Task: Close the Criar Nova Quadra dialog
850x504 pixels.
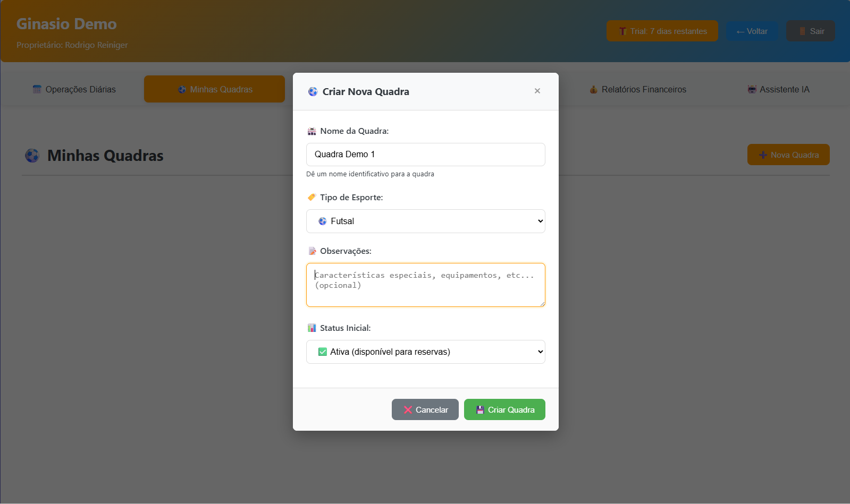Action: click(x=537, y=91)
